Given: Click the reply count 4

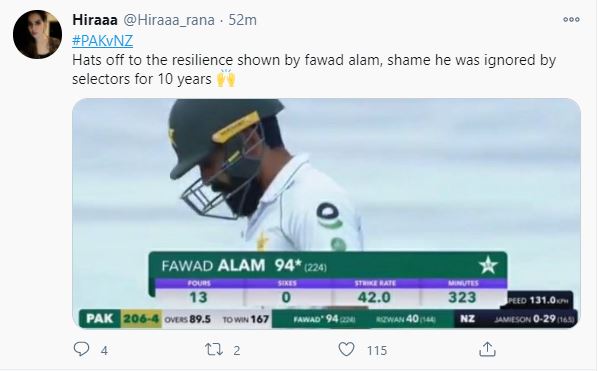Looking at the screenshot, I should click(104, 350).
